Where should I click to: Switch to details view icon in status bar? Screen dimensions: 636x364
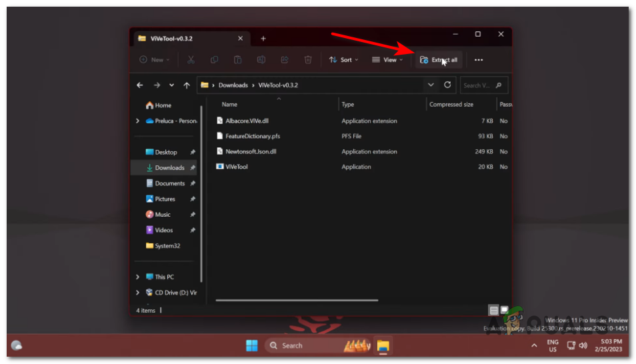coord(493,311)
